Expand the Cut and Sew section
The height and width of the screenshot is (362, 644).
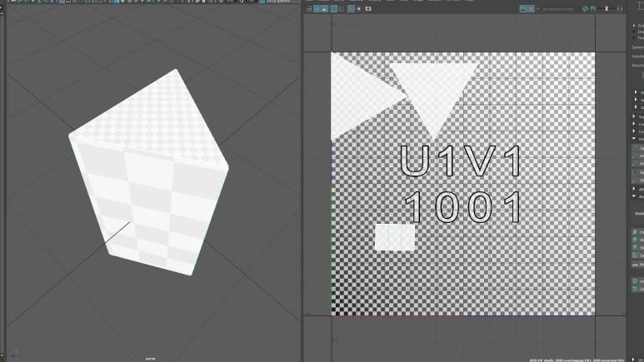click(x=636, y=131)
